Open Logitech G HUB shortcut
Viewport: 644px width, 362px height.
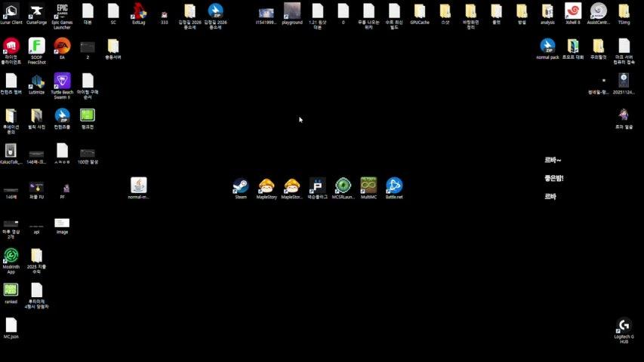[x=624, y=325]
